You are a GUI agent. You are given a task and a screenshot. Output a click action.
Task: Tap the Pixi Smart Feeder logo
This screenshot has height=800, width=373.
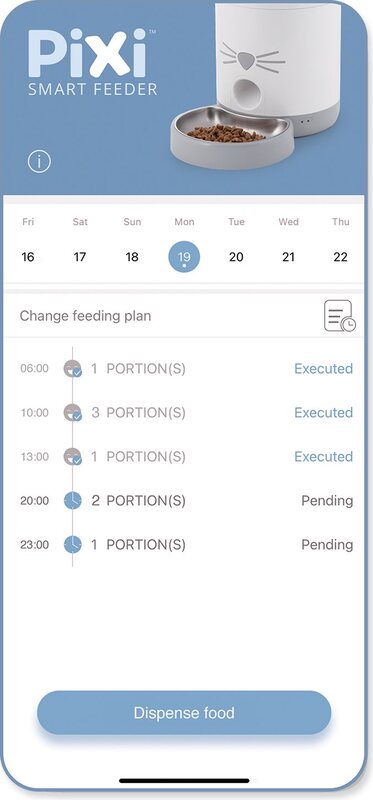(x=92, y=63)
